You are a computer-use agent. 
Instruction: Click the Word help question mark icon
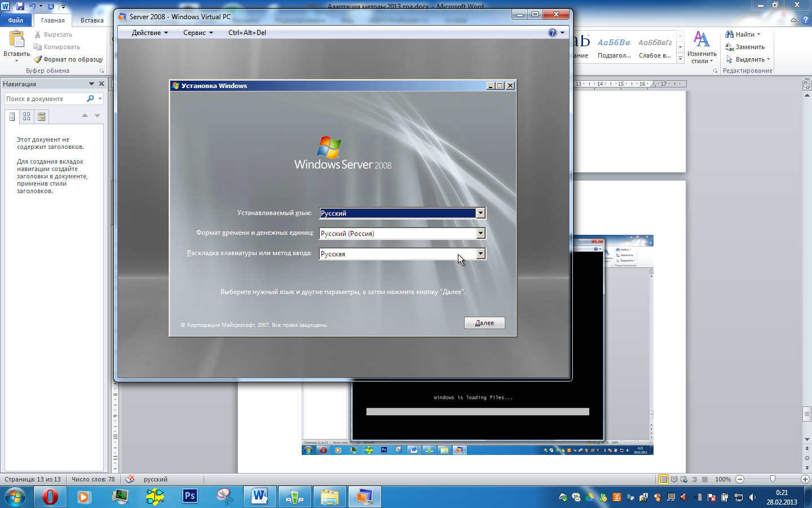tap(805, 20)
